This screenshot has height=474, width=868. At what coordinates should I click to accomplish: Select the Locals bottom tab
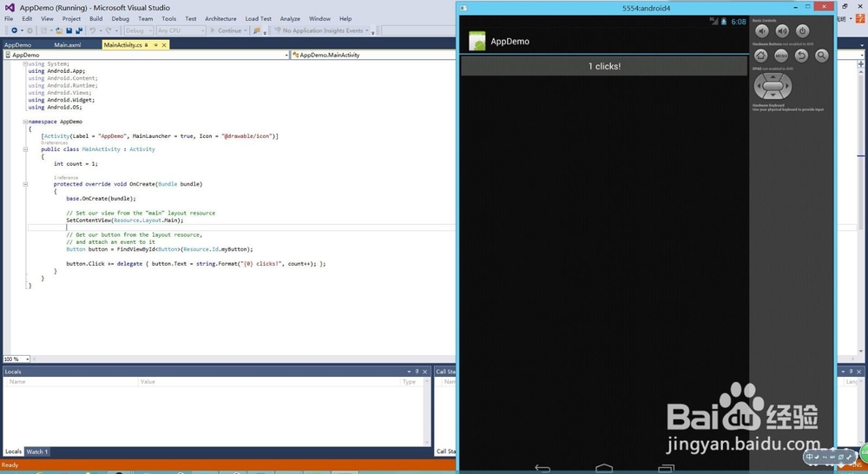13,451
